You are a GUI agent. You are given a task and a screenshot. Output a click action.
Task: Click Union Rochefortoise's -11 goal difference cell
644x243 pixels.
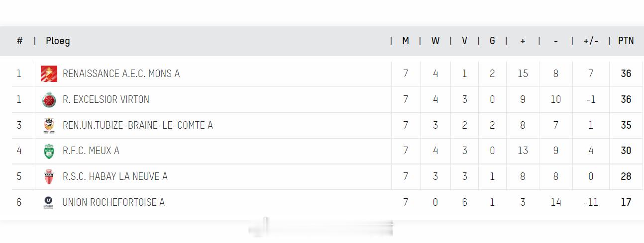(x=591, y=203)
